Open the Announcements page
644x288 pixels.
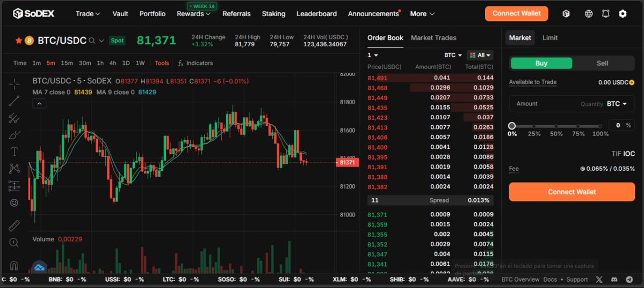point(373,13)
